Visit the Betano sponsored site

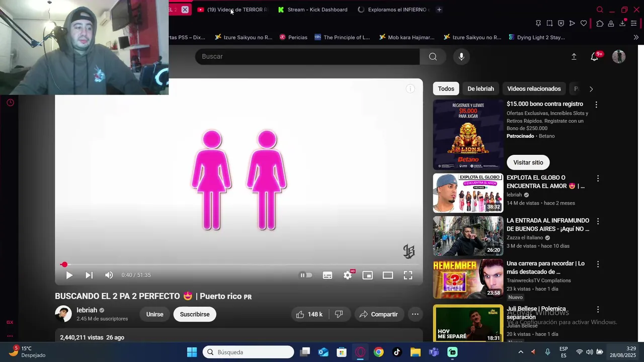(528, 162)
